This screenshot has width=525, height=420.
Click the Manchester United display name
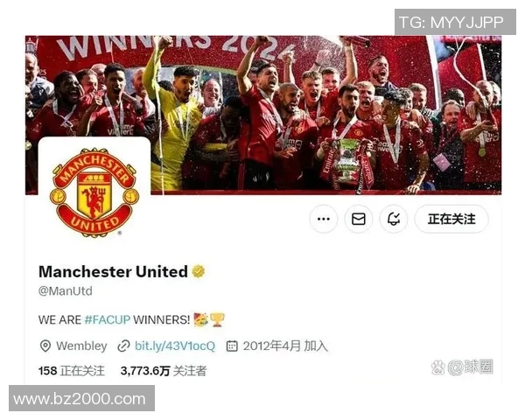coord(113,271)
